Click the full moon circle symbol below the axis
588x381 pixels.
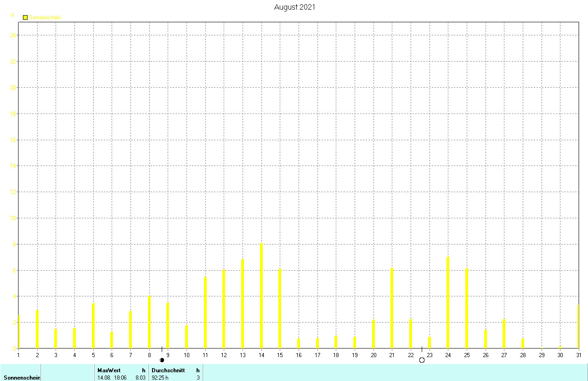(422, 360)
